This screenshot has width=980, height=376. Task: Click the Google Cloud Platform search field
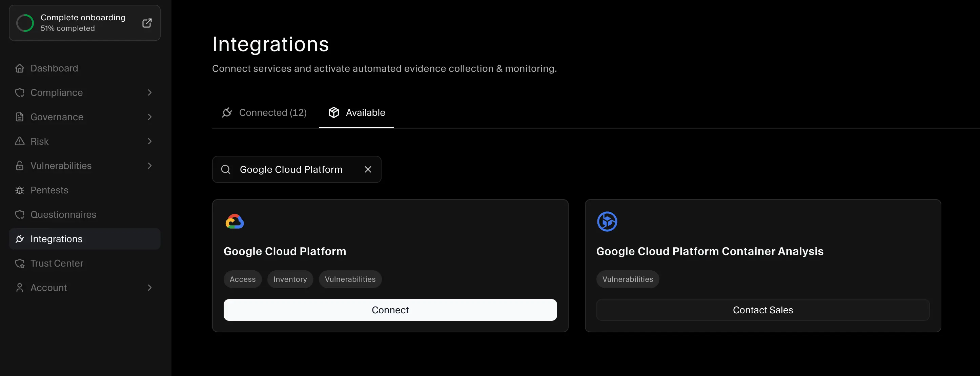(x=297, y=169)
